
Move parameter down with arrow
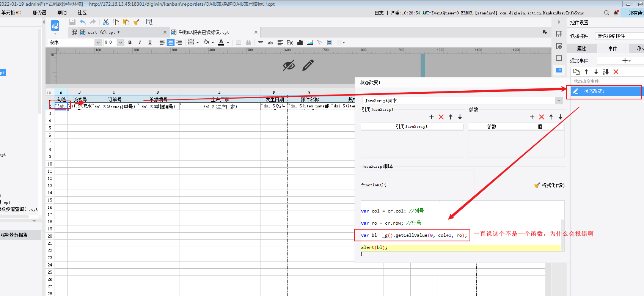pyautogui.click(x=561, y=117)
